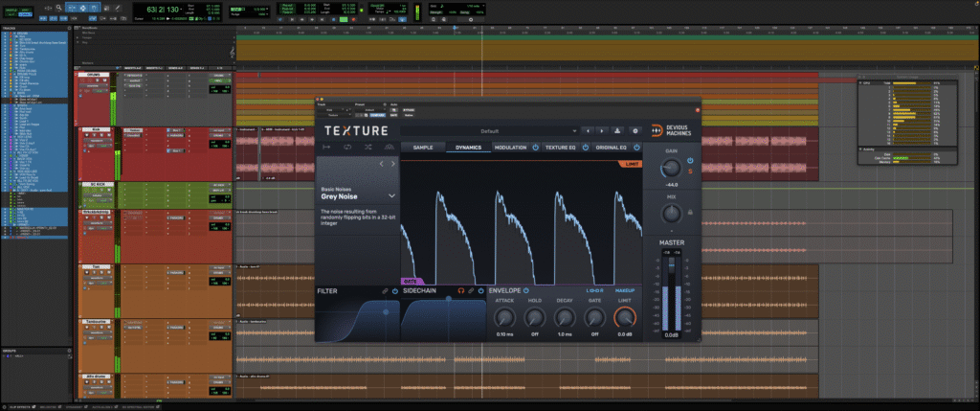Click the red Record button in transport
The width and height of the screenshot is (980, 411).
coord(354,19)
